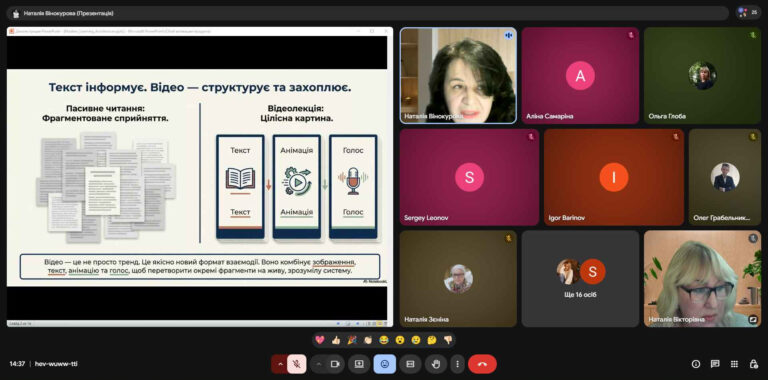Select Аліна Самаріна participant tile
This screenshot has height=380, width=768.
[580, 75]
